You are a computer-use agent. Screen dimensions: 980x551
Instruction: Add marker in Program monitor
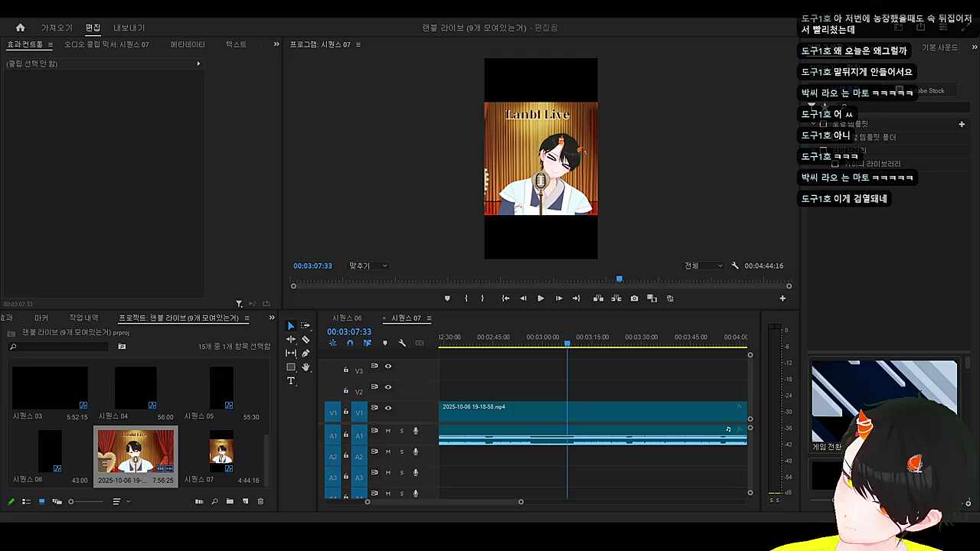(447, 298)
